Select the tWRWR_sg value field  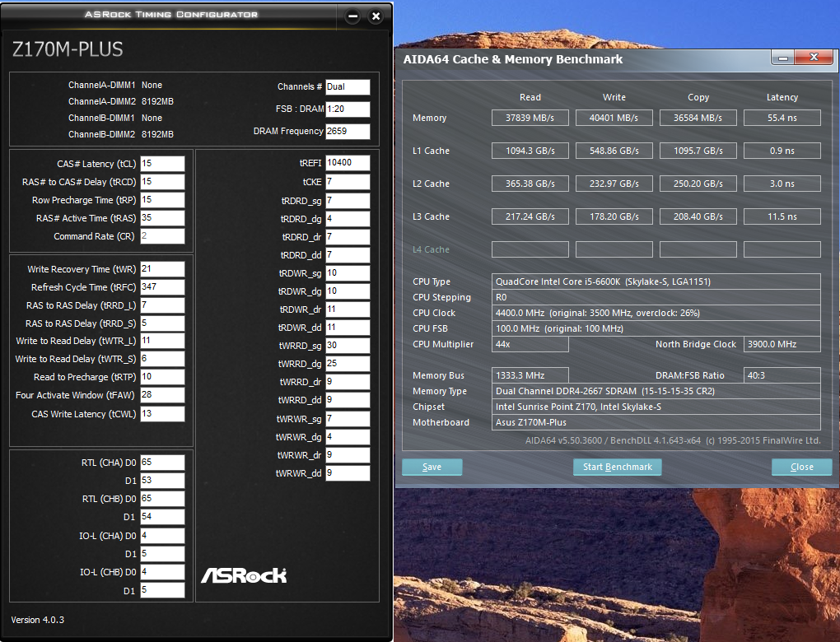348,419
